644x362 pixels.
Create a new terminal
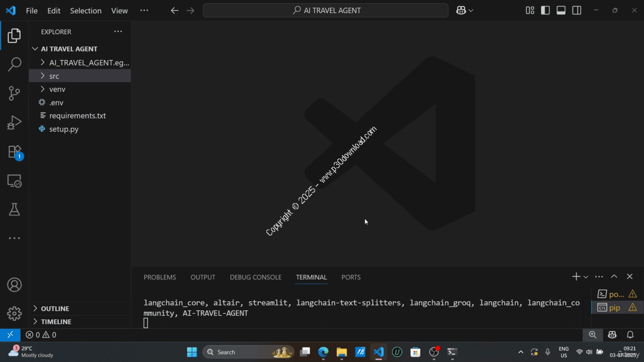[x=576, y=277]
